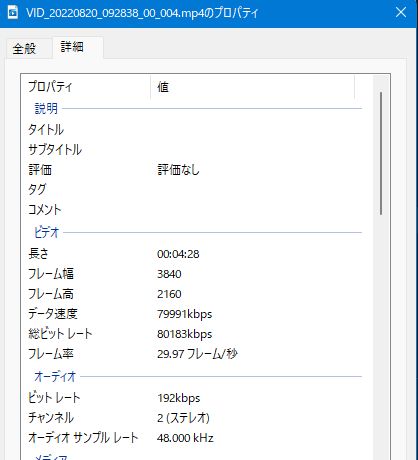Click the プロパティ column header
The image size is (418, 460).
click(86, 87)
